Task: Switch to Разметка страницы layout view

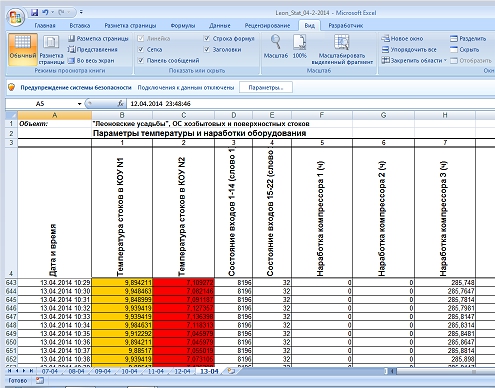Action: point(51,49)
